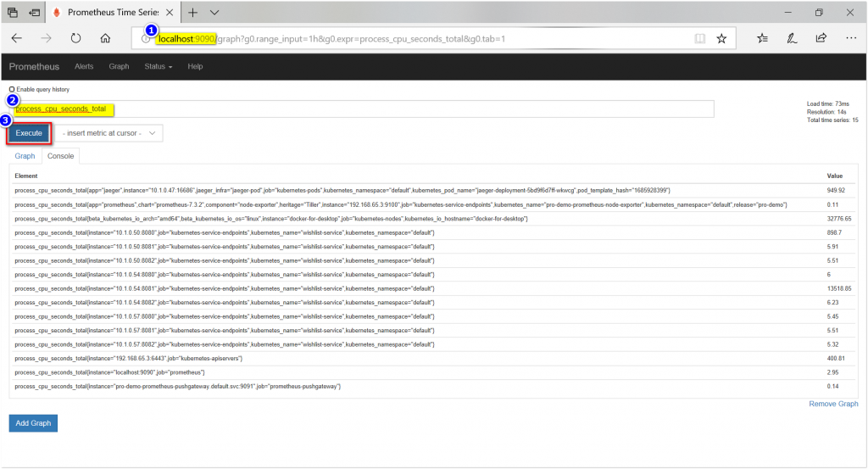Select the row with value 949.92
The width and height of the screenshot is (868, 469).
point(432,191)
